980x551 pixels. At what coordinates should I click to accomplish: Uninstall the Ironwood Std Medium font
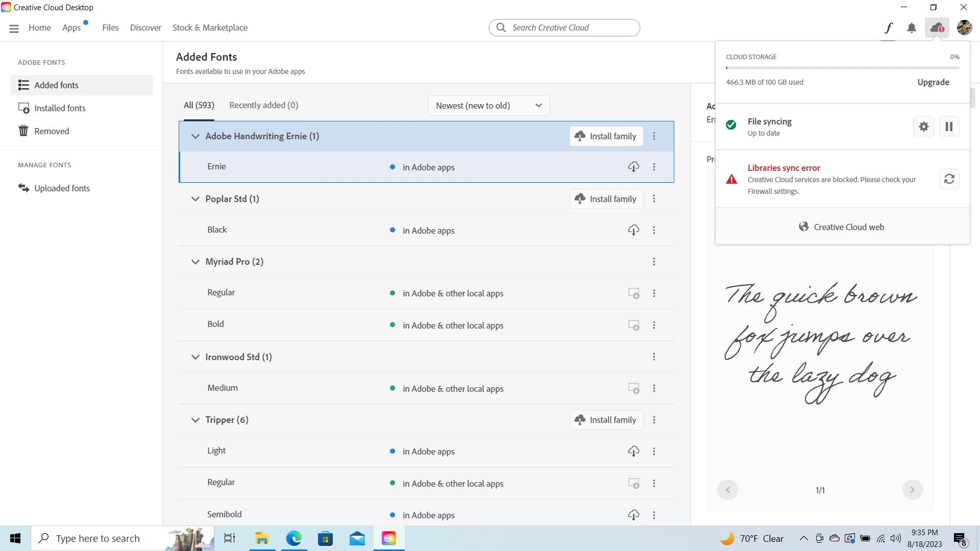[633, 388]
